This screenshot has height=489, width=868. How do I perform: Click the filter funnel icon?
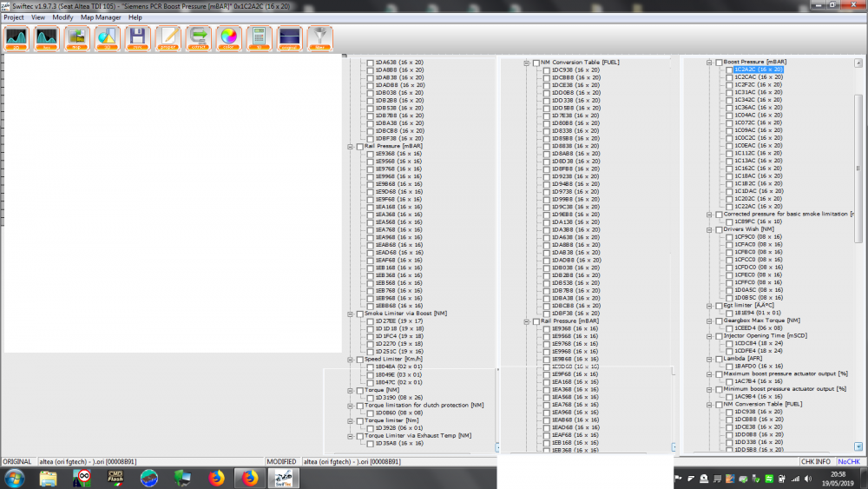(319, 39)
